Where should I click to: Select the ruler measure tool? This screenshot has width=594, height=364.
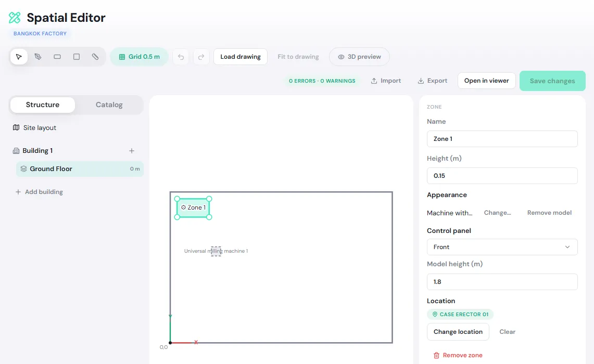tap(95, 57)
